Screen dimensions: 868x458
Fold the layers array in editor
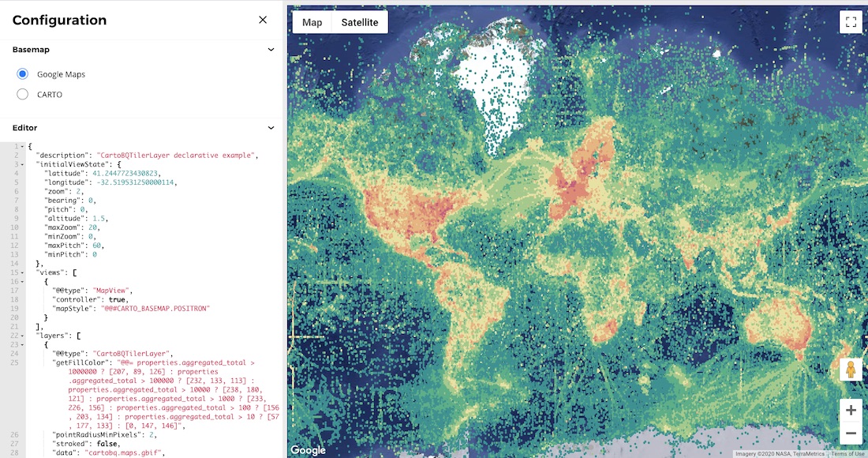click(x=22, y=336)
